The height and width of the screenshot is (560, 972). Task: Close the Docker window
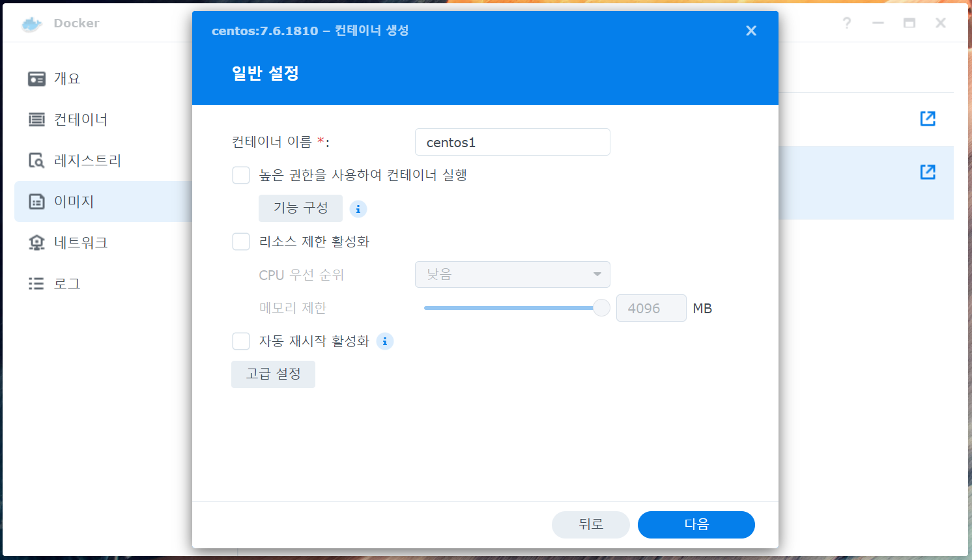point(941,23)
